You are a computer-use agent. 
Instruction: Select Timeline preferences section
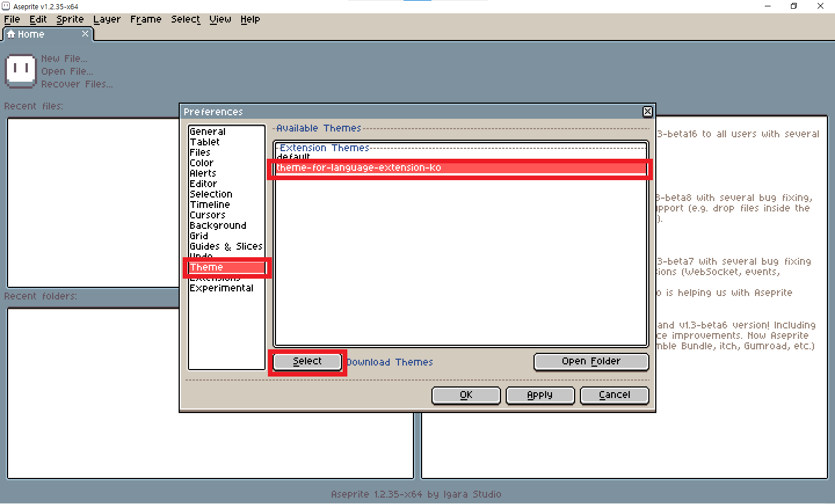pos(227,204)
